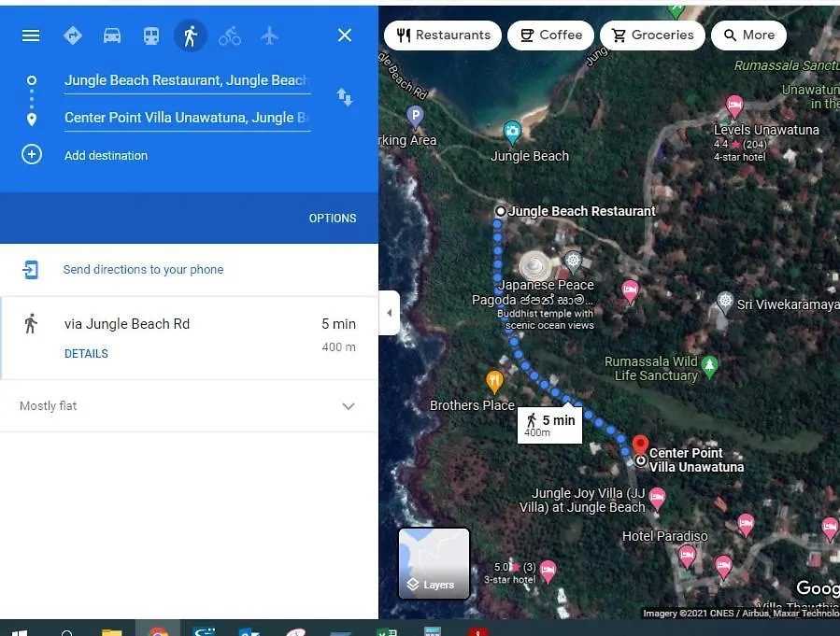Open the hamburger main menu
The width and height of the screenshot is (840, 636).
[x=31, y=35]
